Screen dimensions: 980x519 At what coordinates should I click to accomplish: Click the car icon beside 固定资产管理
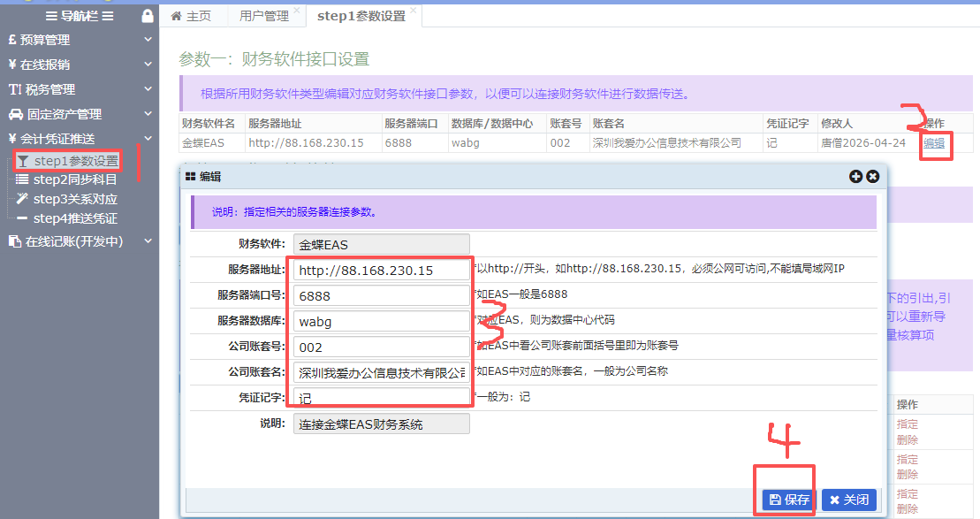[15, 114]
